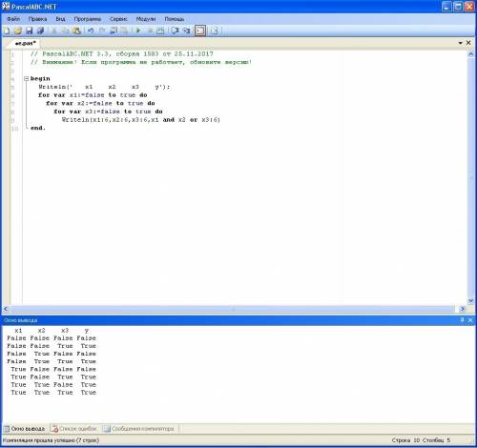Open the Программа menu
The image size is (477, 448).
[88, 19]
